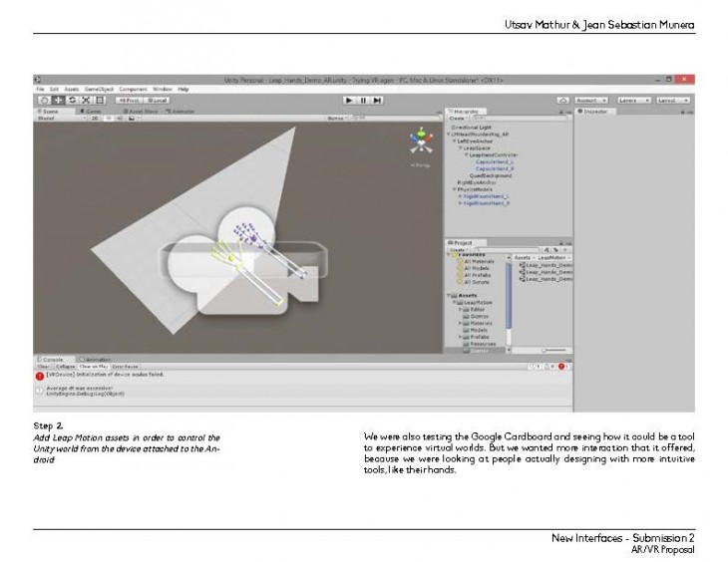Select the Rotate tool
728x562 pixels.
(x=72, y=100)
